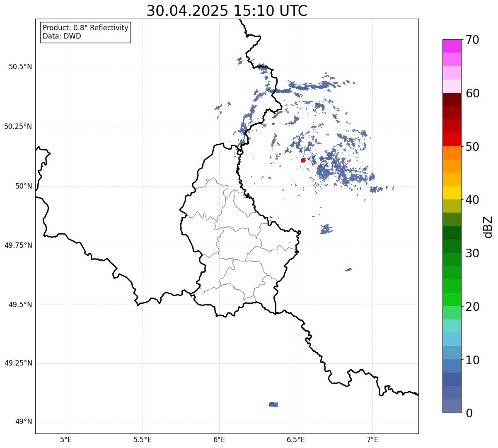Click the orange swatch just below 50 dBZ

pyautogui.click(x=452, y=153)
